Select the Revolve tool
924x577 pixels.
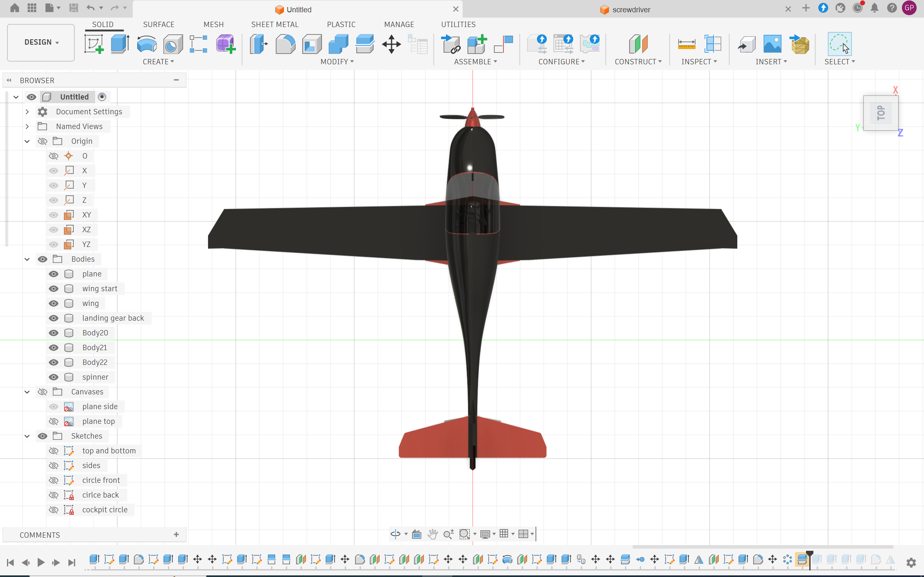coord(147,44)
